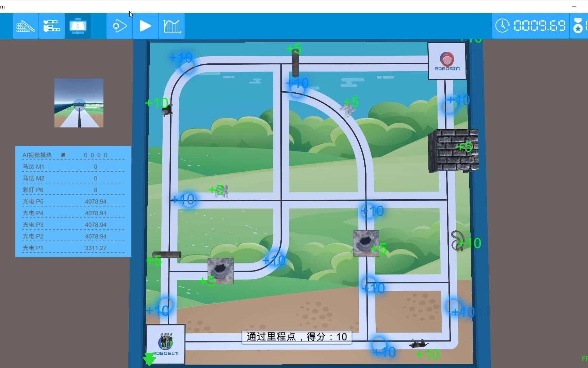Select the track building blocks tool

[25, 26]
